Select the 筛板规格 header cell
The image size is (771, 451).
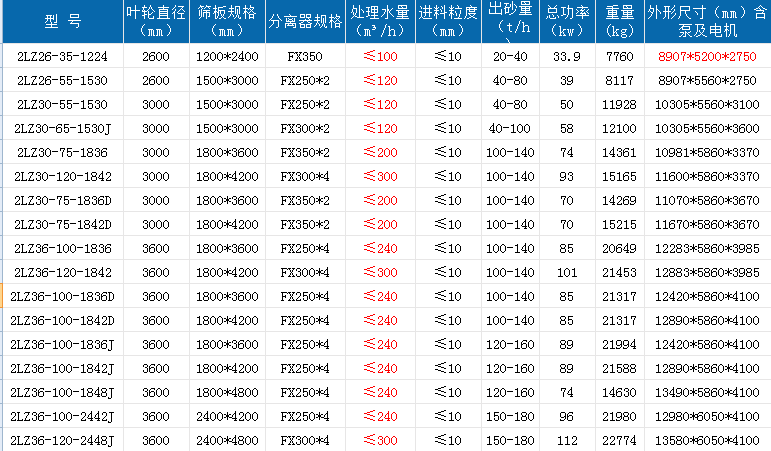click(x=227, y=21)
